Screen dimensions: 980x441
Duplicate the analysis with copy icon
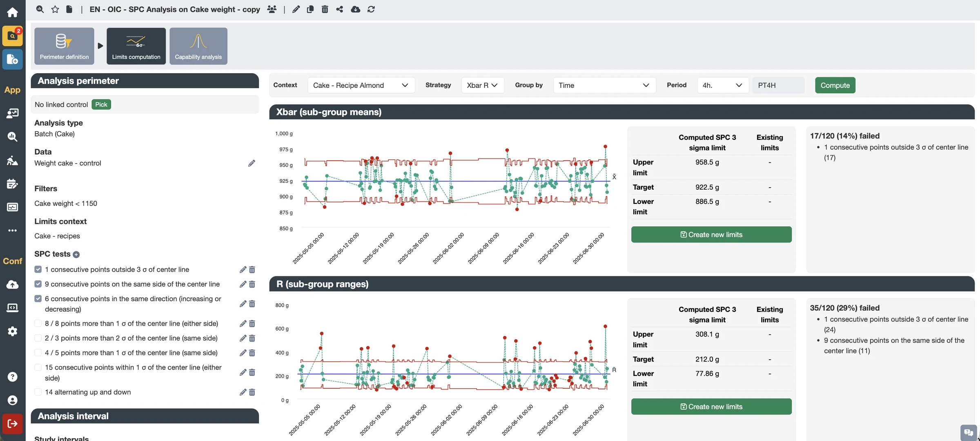(x=310, y=9)
